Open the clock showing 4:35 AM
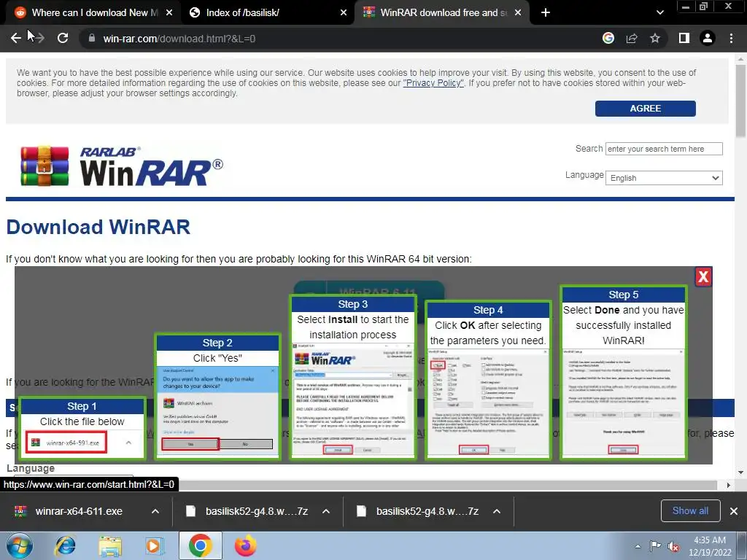The height and width of the screenshot is (560, 747). pyautogui.click(x=710, y=546)
